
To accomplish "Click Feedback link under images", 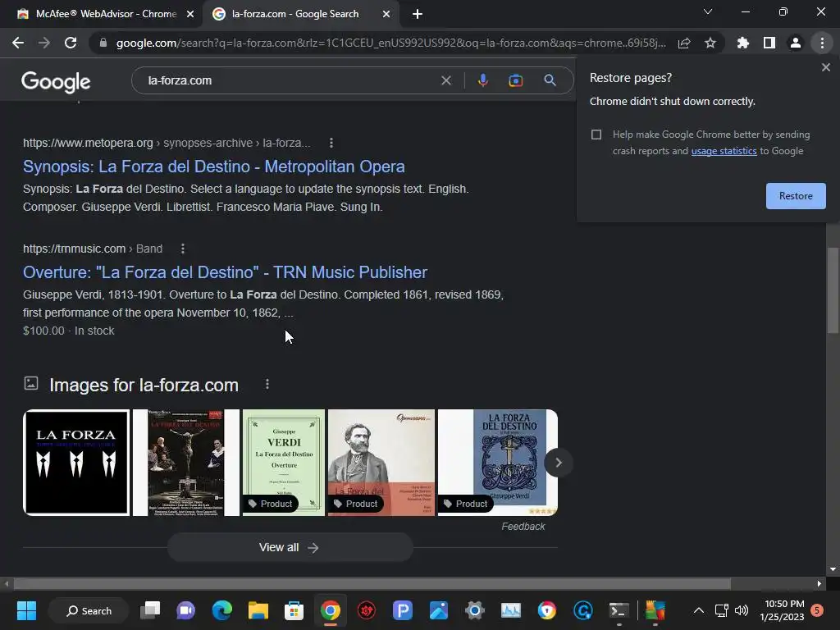I will click(x=523, y=527).
